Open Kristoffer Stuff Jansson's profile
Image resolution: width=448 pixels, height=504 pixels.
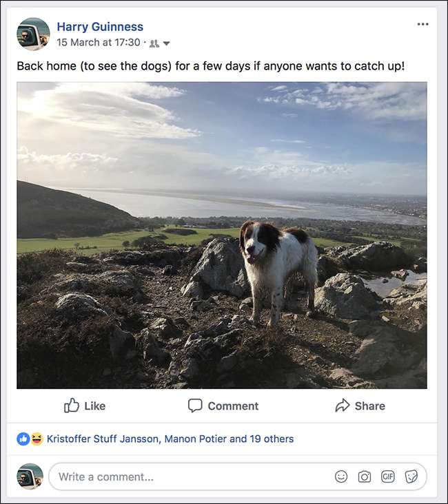point(102,439)
